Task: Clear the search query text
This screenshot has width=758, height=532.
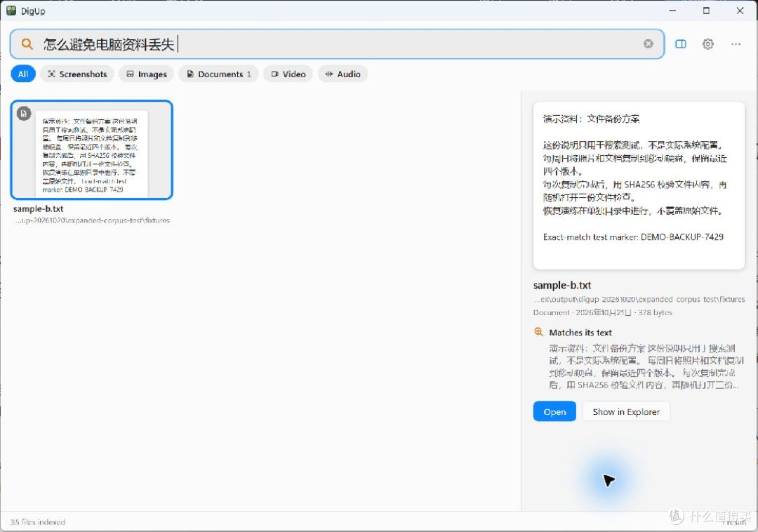Action: 649,44
